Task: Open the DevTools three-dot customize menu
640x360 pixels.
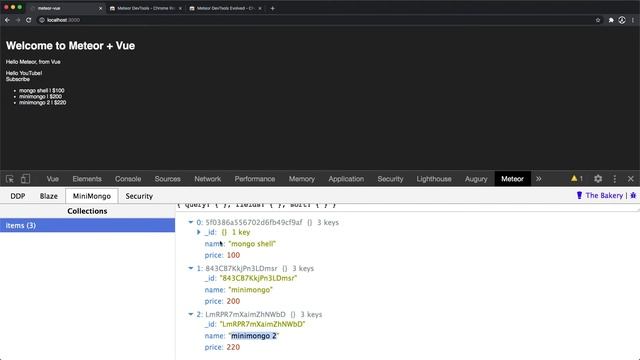Action: (x=615, y=179)
